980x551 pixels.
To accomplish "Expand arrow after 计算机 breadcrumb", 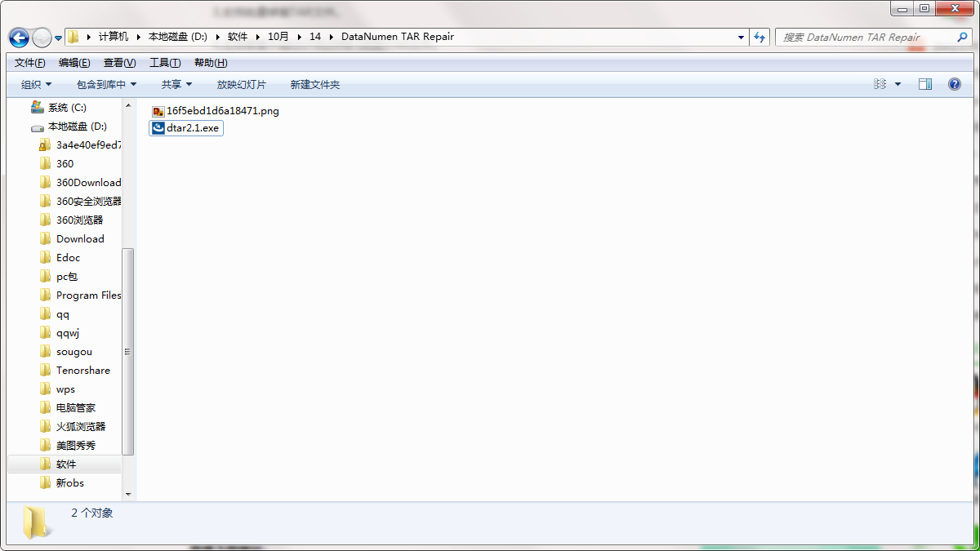I will tap(139, 37).
